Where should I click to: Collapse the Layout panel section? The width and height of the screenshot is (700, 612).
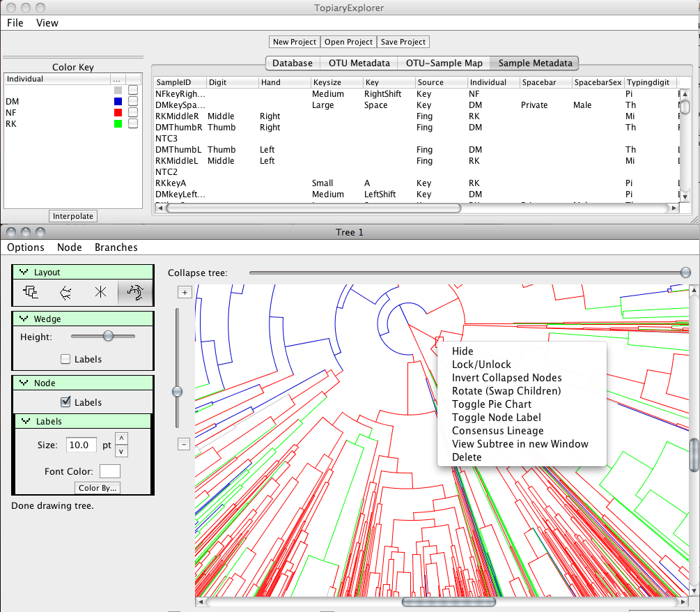(x=24, y=272)
